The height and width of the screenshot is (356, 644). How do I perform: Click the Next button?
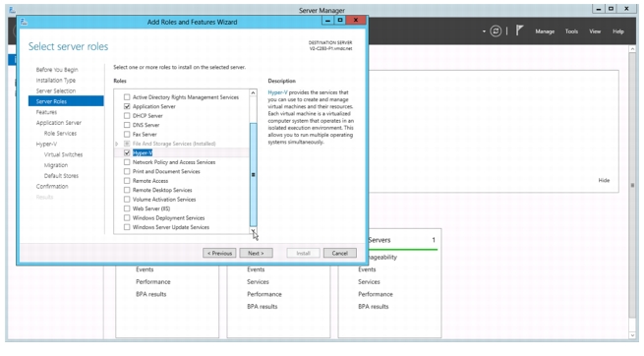(x=256, y=253)
